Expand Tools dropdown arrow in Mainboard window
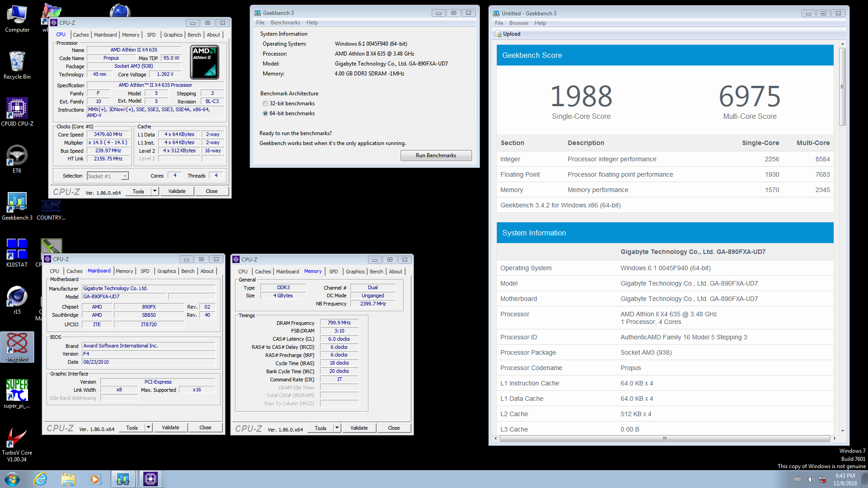868x488 pixels. (x=148, y=427)
